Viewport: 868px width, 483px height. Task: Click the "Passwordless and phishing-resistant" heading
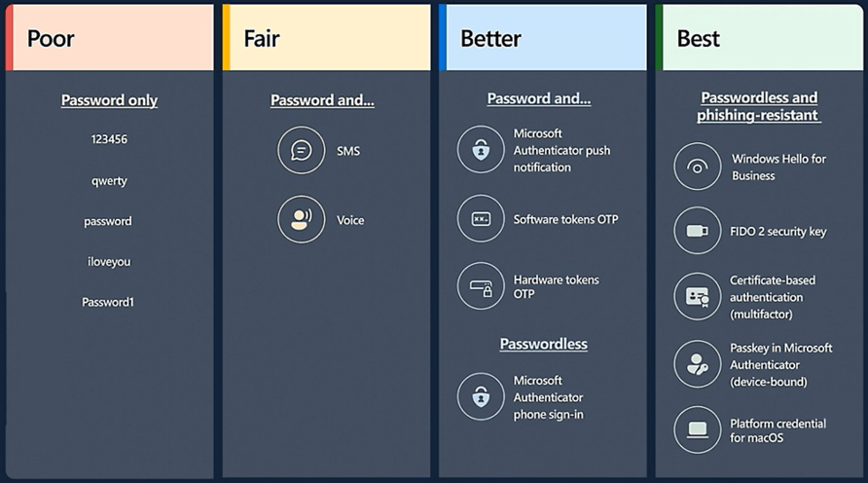point(759,106)
